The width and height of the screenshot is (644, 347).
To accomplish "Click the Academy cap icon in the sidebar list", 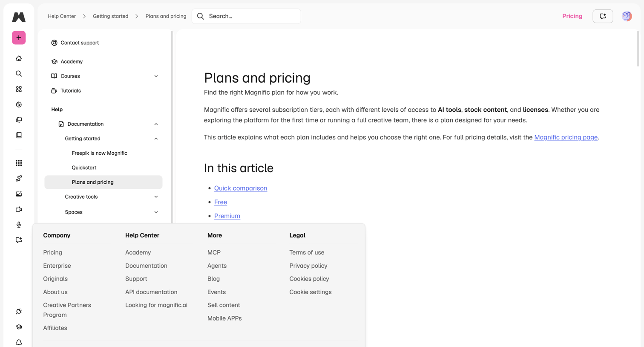I will pyautogui.click(x=54, y=61).
